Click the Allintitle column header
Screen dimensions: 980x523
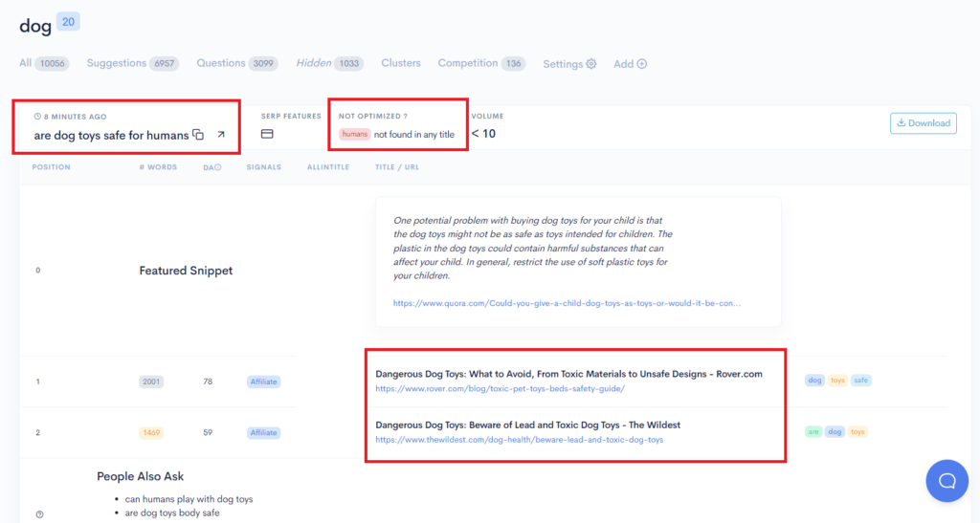click(328, 167)
